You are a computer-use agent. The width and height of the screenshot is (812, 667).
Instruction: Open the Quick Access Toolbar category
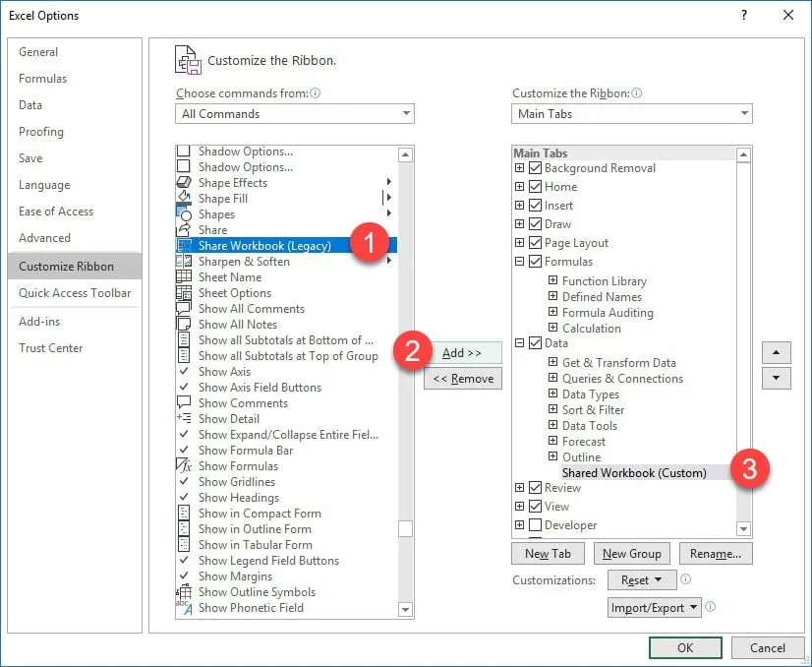point(75,293)
